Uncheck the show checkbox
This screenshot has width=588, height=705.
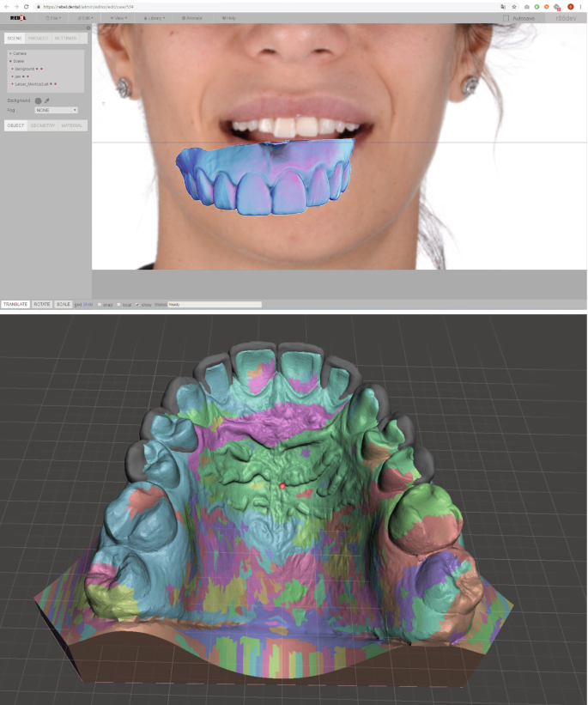[137, 304]
